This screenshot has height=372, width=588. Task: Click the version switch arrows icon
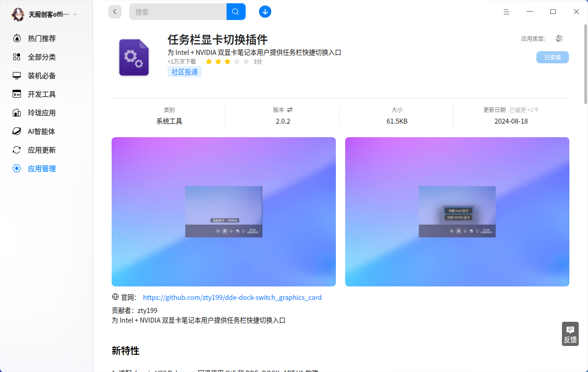(x=290, y=110)
